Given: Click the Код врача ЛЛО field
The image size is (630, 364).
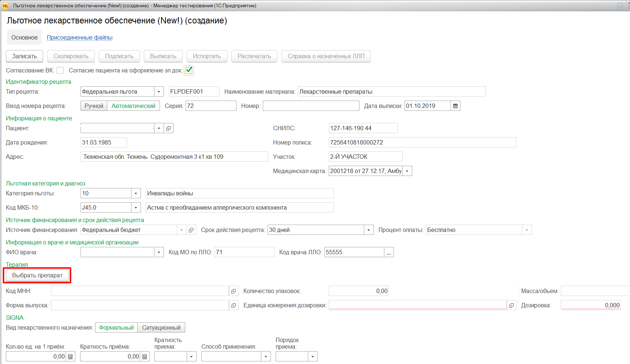Looking at the screenshot, I should (354, 252).
